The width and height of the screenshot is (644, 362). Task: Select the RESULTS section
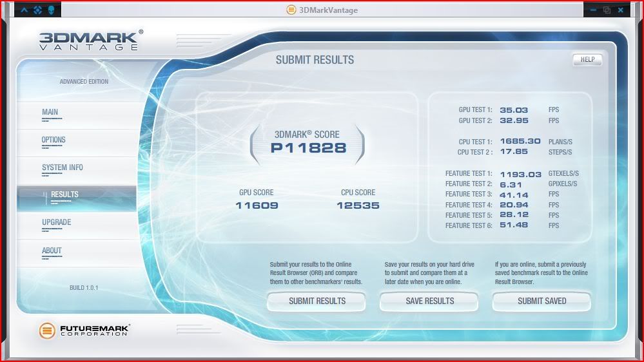pyautogui.click(x=77, y=198)
